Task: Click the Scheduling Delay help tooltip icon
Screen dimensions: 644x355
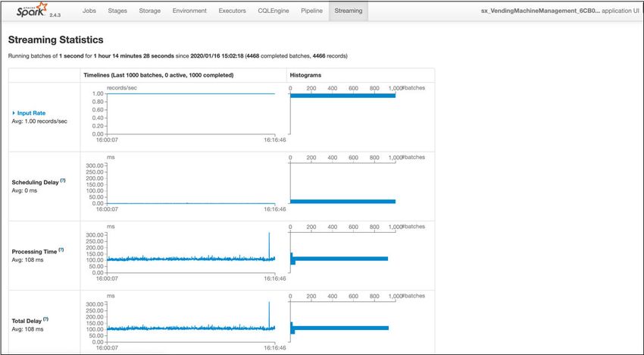Action: pyautogui.click(x=63, y=181)
